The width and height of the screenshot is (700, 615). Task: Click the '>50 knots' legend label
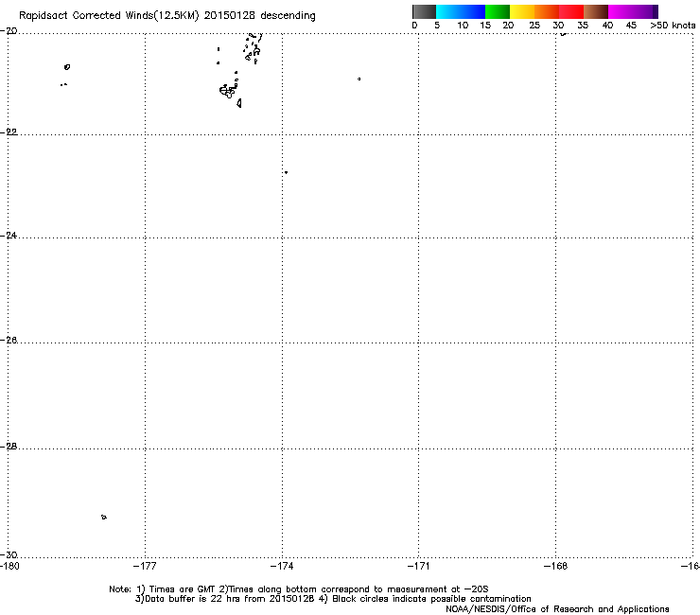tap(673, 26)
